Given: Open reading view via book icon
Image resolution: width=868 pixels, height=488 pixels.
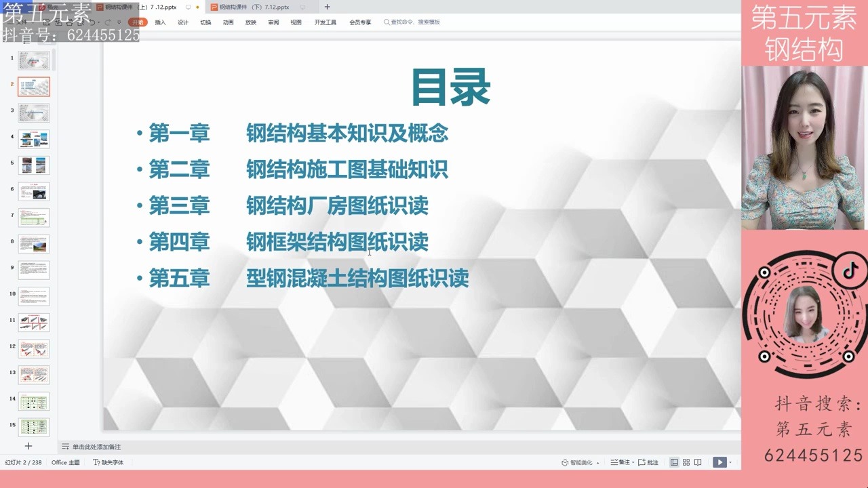Looking at the screenshot, I should [x=698, y=462].
